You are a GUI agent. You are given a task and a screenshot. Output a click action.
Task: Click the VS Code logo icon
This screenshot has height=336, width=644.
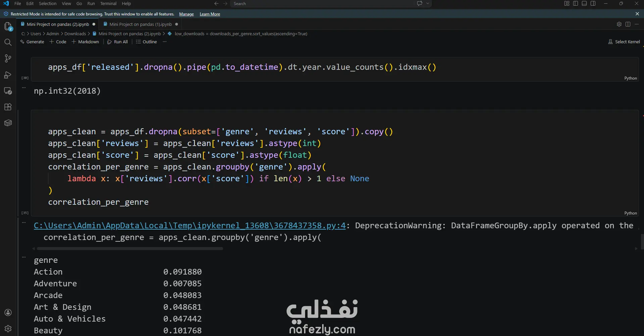pos(6,3)
